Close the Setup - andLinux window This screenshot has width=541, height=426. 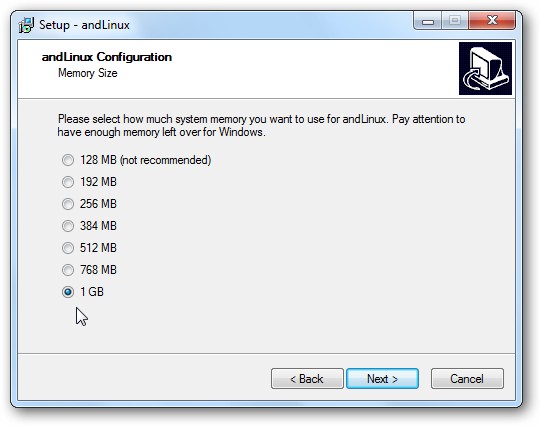[x=492, y=21]
